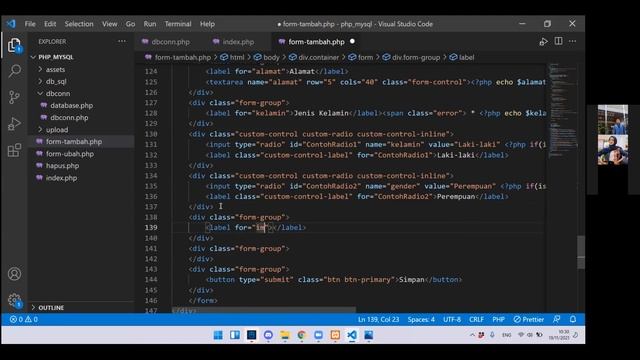The image size is (640, 360).
Task: Open the Source Control view
Action: pos(14,97)
